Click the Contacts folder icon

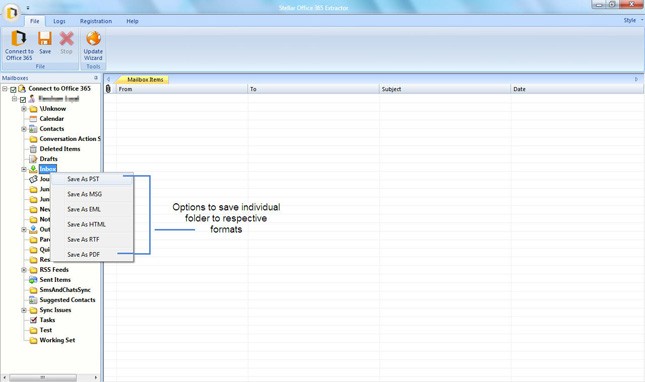coord(33,129)
